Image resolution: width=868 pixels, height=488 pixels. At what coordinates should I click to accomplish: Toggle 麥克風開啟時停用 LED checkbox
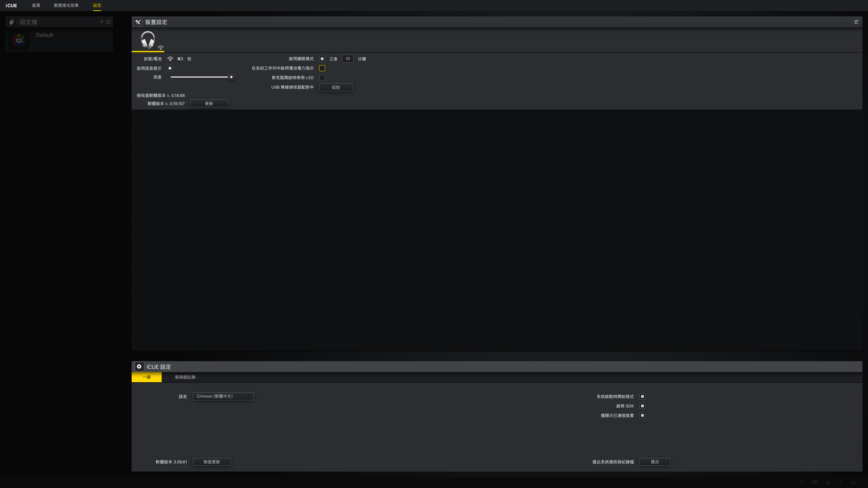(x=322, y=78)
